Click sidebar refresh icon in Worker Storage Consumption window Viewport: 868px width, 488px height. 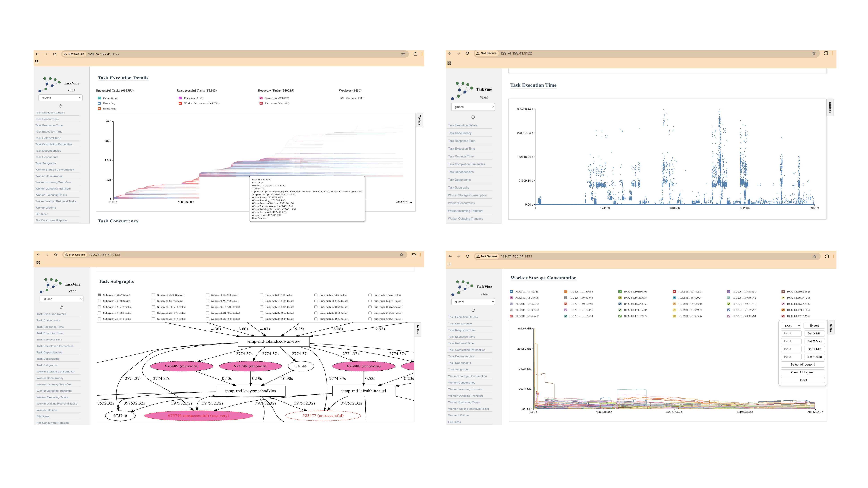[x=473, y=310]
